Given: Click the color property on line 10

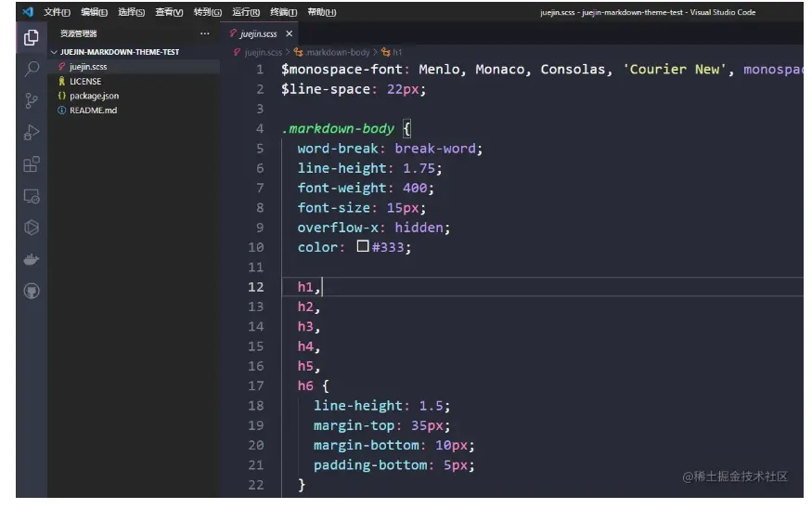Looking at the screenshot, I should (x=317, y=247).
